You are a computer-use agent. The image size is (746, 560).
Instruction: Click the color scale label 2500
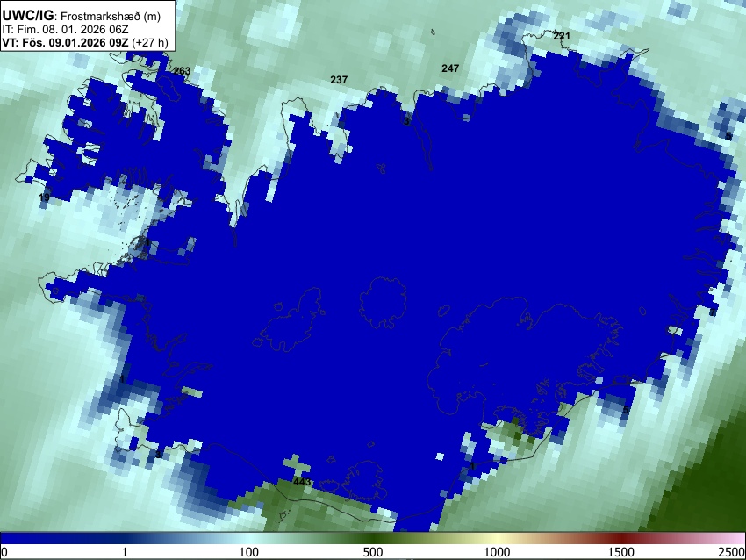click(733, 552)
